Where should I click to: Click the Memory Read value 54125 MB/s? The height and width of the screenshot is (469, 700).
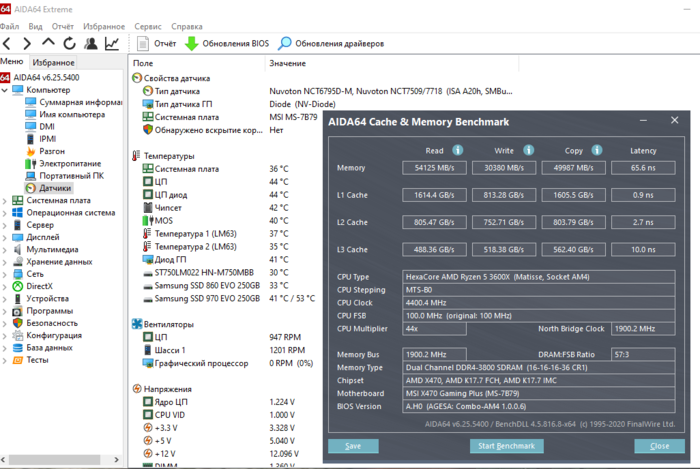434,168
